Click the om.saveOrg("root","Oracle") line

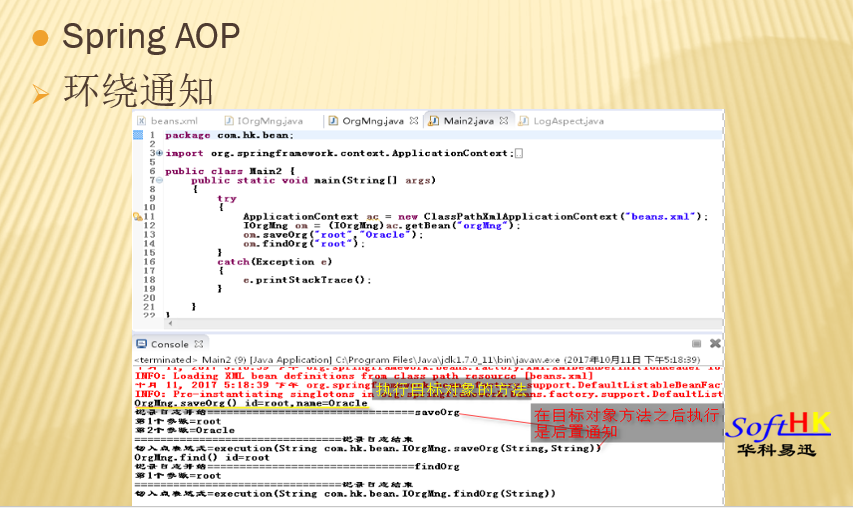pyautogui.click(x=332, y=234)
